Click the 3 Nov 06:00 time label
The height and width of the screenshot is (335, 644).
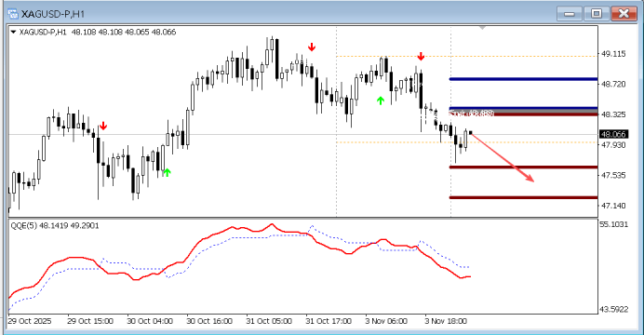(386, 321)
